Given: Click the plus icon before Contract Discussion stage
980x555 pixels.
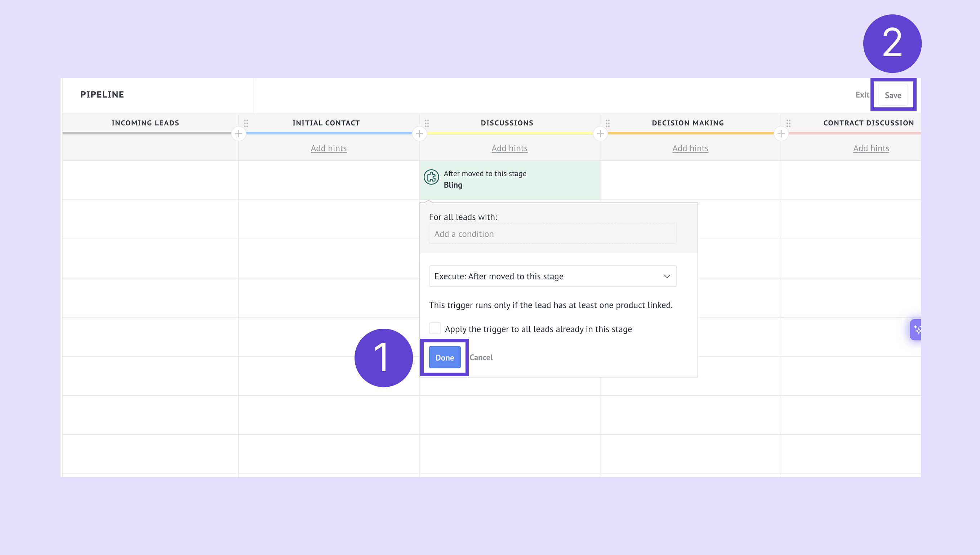Looking at the screenshot, I should [781, 134].
